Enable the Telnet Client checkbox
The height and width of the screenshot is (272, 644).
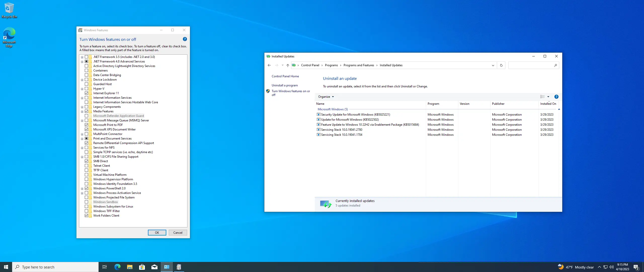[x=87, y=166]
